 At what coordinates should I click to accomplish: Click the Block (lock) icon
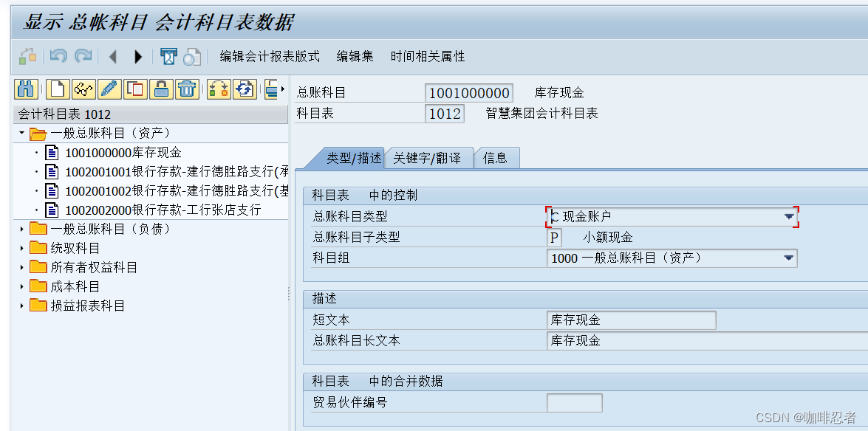click(160, 90)
